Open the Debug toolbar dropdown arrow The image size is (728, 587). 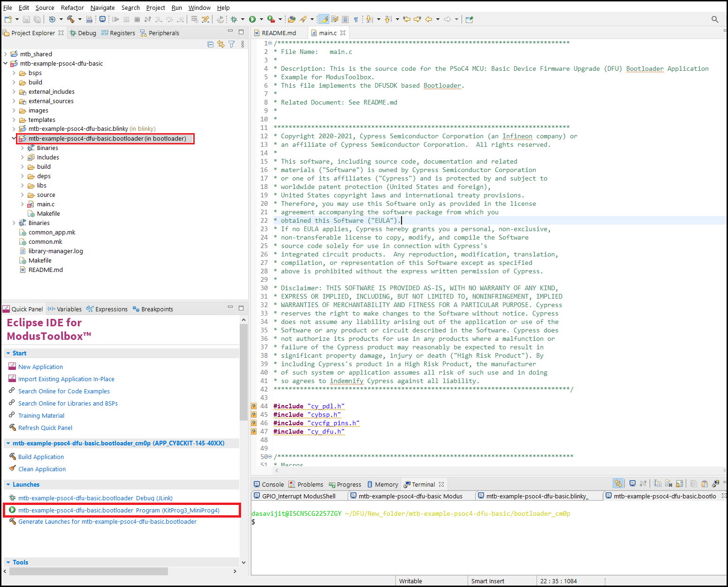click(243, 19)
